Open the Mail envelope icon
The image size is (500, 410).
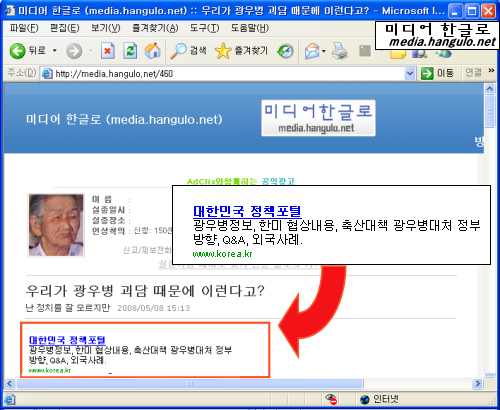coord(312,51)
